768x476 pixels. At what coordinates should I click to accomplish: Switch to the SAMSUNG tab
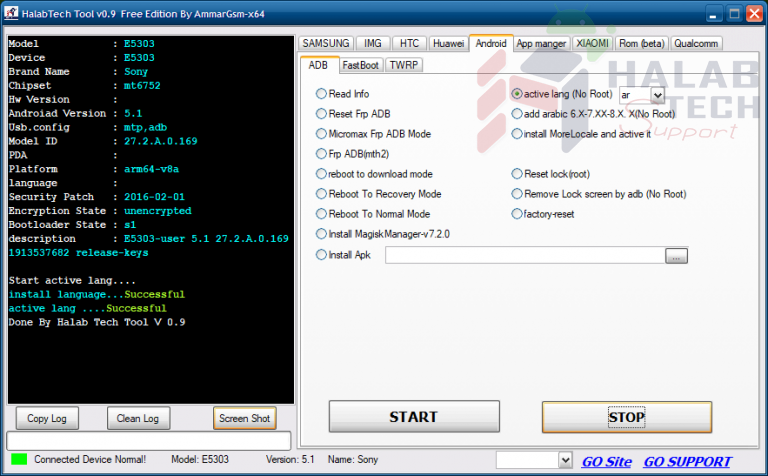click(x=326, y=44)
